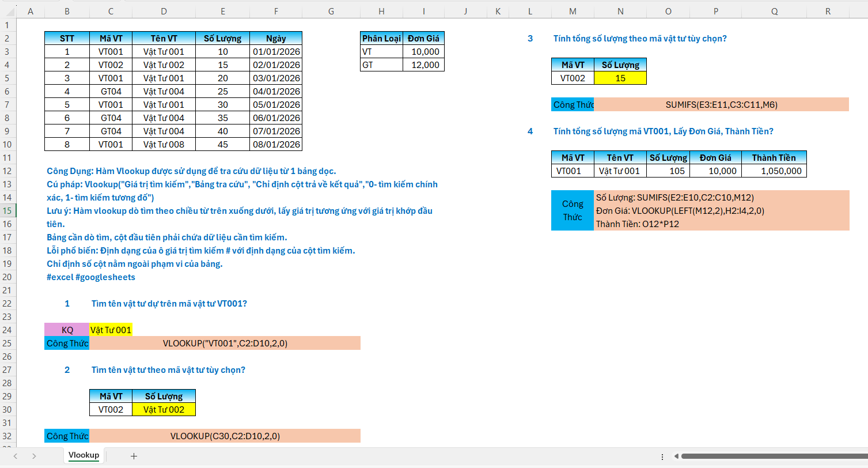
Task: Click the previous sheet navigation arrow
Action: [x=16, y=456]
